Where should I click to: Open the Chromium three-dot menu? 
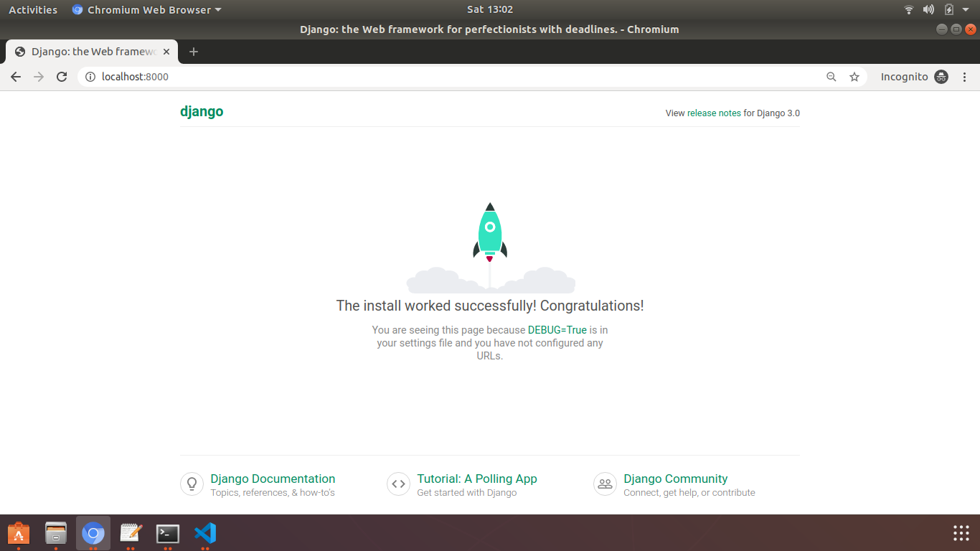pos(964,77)
